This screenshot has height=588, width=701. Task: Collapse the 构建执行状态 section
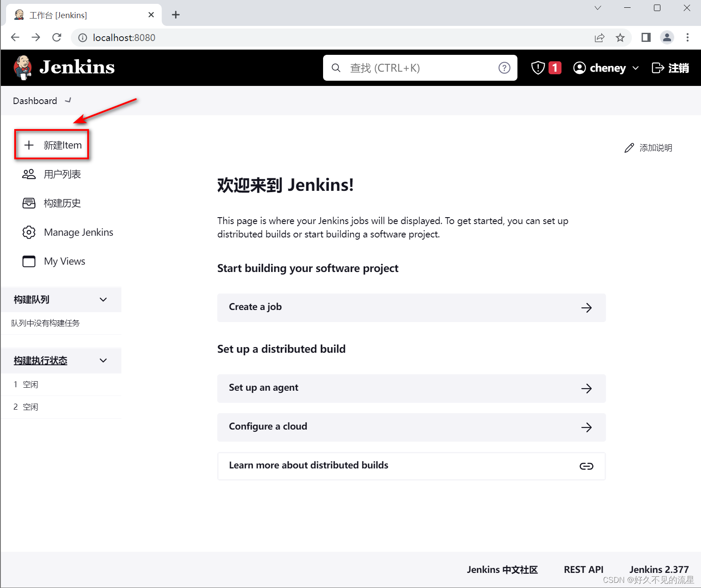(x=103, y=360)
